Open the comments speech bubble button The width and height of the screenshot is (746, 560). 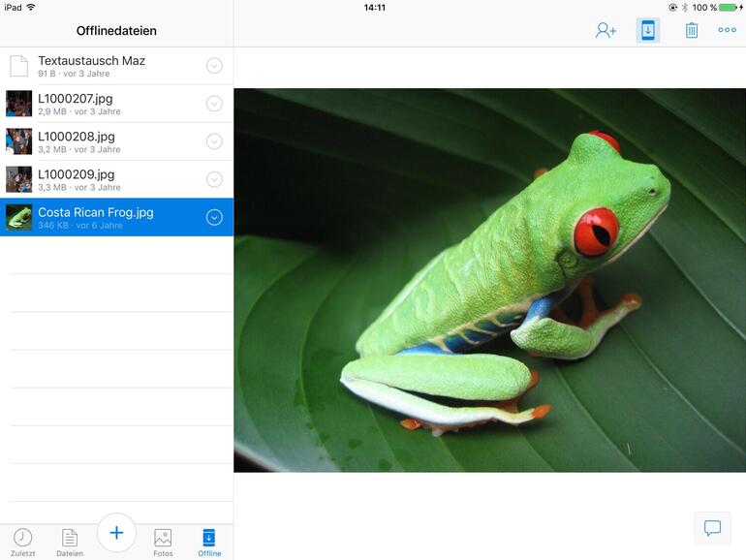click(x=712, y=528)
